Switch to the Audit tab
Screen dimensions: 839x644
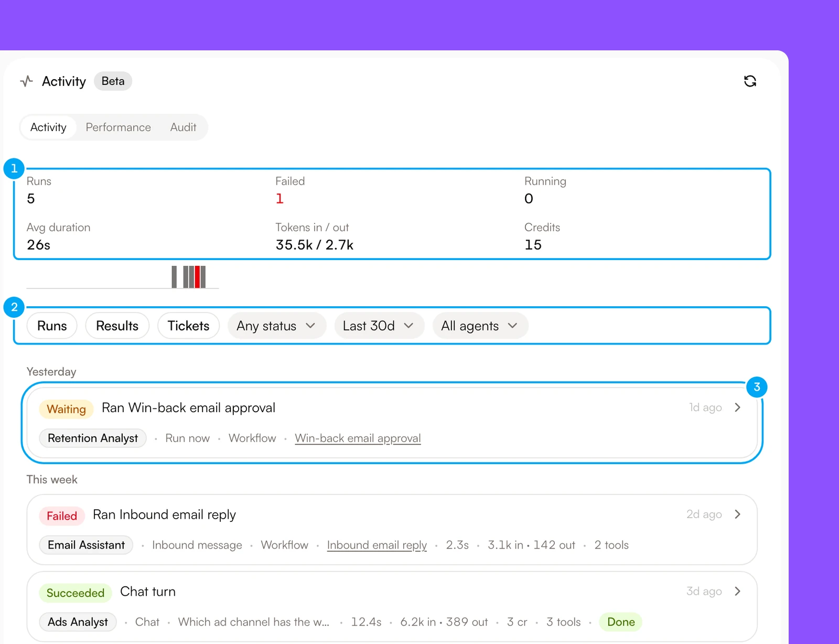pos(183,127)
